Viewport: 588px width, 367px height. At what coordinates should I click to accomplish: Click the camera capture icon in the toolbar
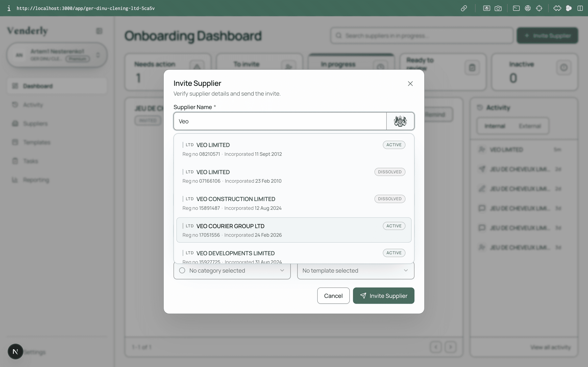[x=498, y=8]
